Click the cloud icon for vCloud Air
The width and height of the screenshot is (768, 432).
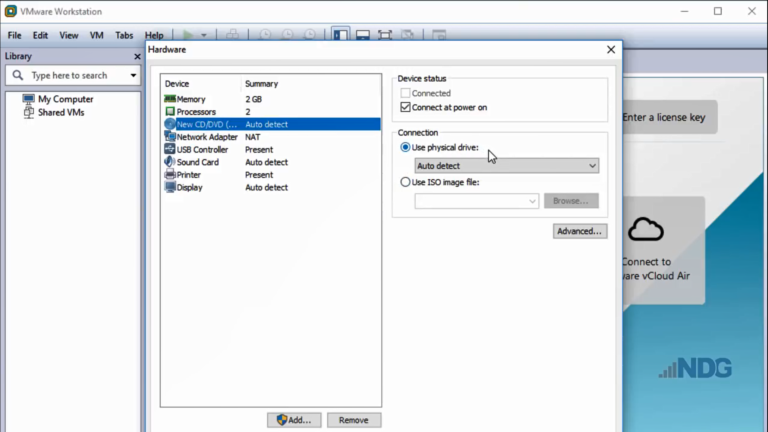[646, 229]
